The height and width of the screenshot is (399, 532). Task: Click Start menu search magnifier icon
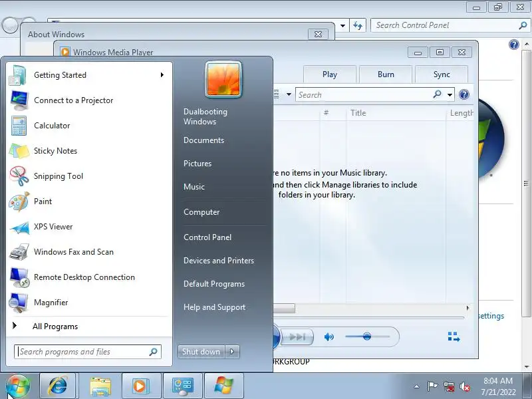(154, 352)
